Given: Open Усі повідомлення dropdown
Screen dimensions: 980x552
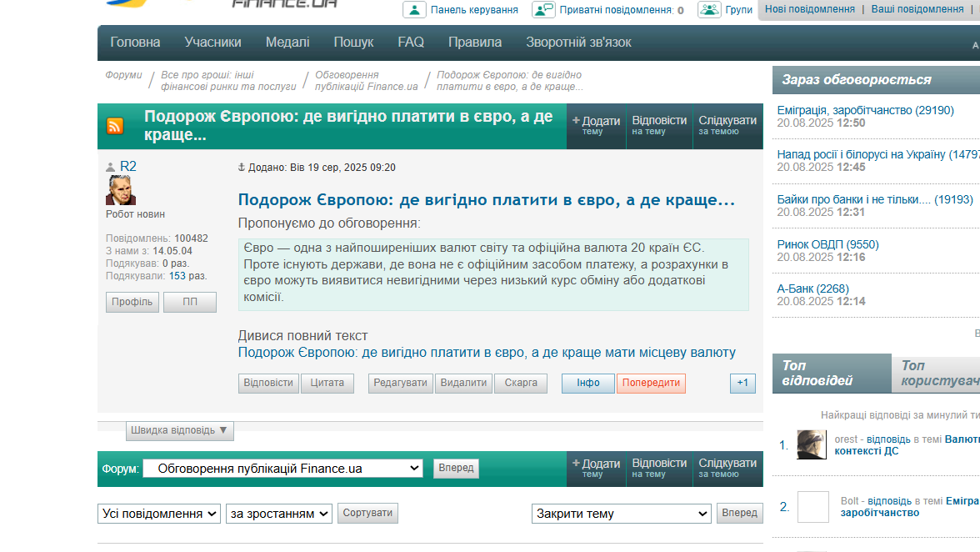Looking at the screenshot, I should click(158, 514).
